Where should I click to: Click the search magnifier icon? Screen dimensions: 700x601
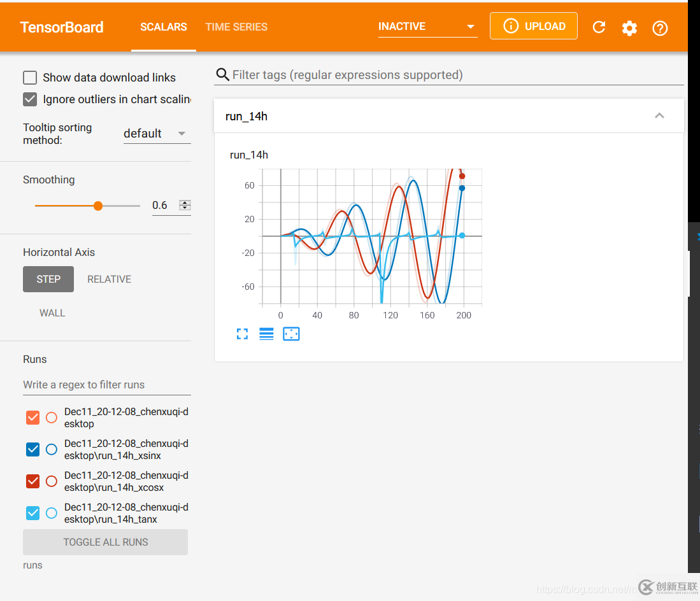click(222, 75)
